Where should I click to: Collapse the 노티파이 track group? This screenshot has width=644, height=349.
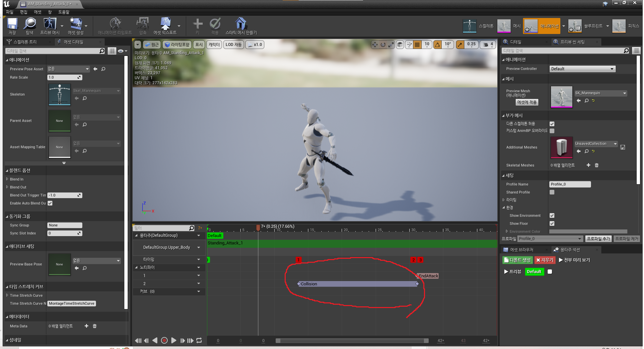coord(136,267)
